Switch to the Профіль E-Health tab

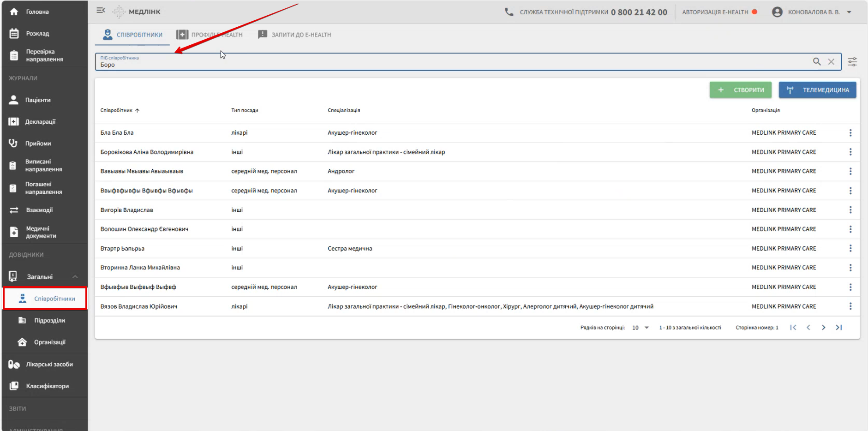[x=210, y=35]
